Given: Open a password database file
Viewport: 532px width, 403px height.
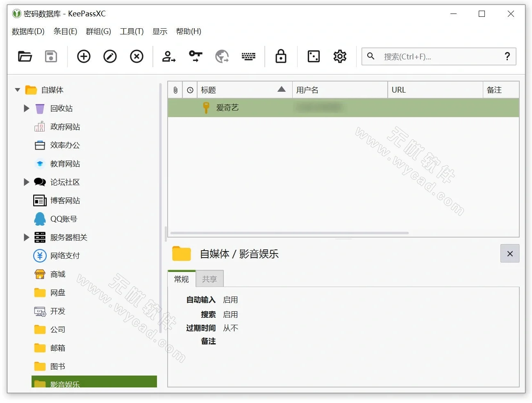Looking at the screenshot, I should [x=25, y=57].
